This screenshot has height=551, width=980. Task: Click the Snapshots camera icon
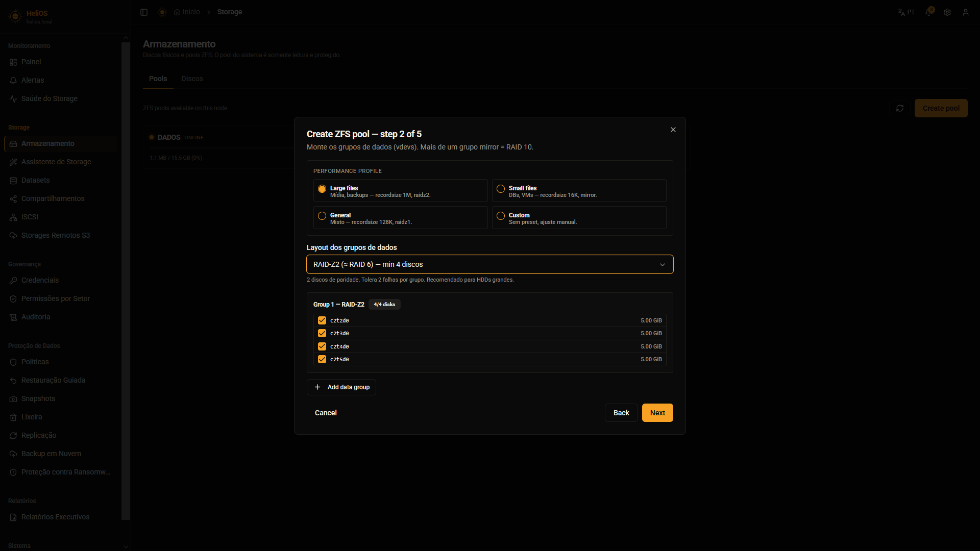pyautogui.click(x=13, y=399)
